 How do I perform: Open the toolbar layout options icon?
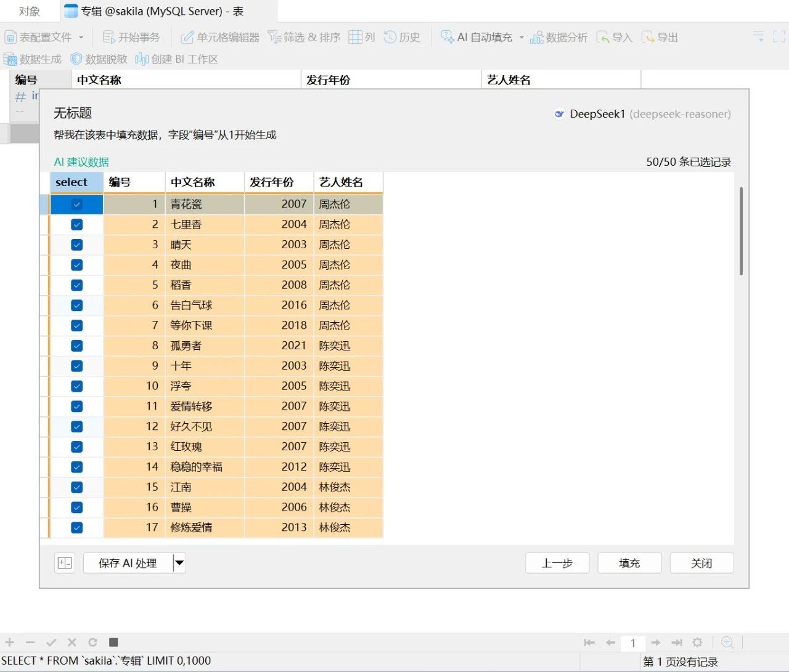759,37
